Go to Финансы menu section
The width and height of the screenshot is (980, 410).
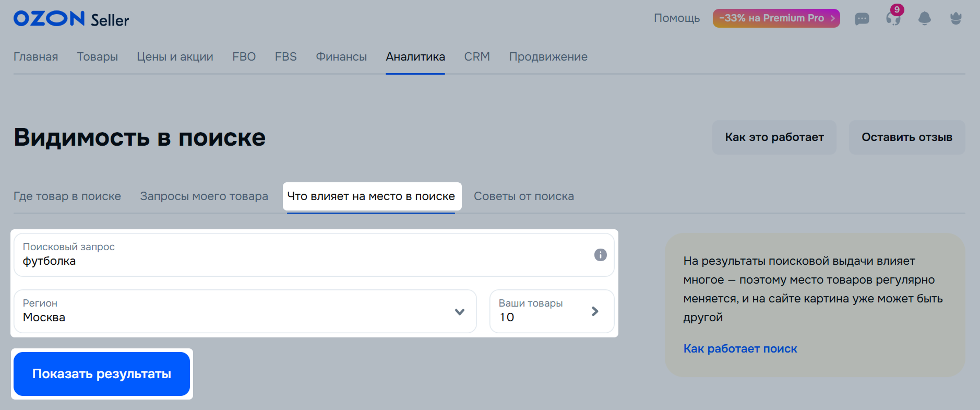coord(341,57)
